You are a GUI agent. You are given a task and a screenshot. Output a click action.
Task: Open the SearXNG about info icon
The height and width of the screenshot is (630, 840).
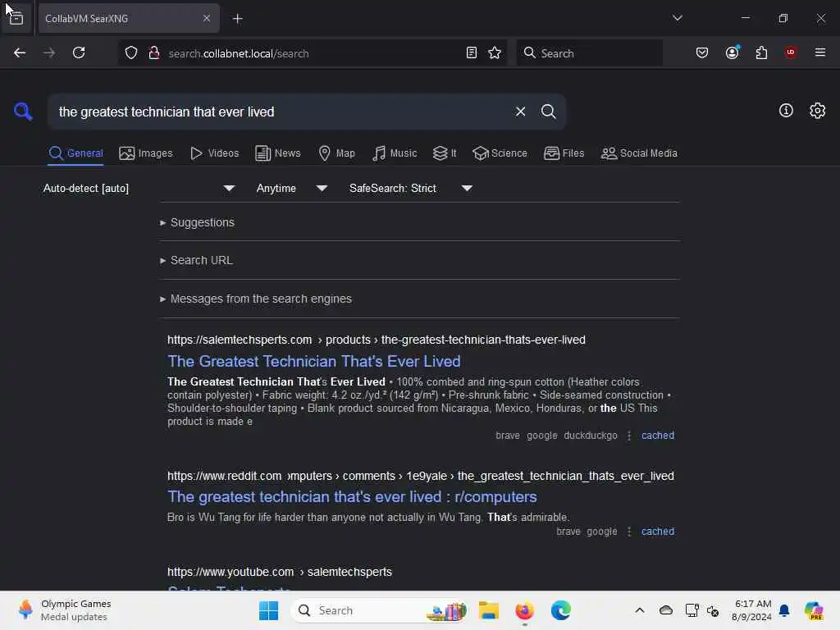pyautogui.click(x=786, y=111)
